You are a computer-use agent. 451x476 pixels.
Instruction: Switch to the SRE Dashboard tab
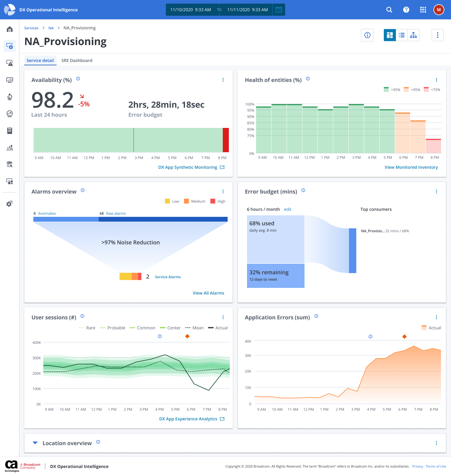point(77,60)
